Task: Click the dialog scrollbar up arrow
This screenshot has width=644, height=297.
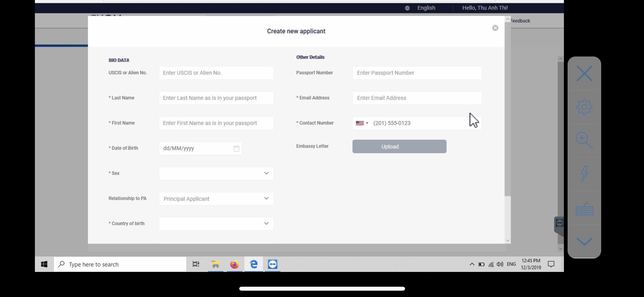Action: tap(508, 19)
